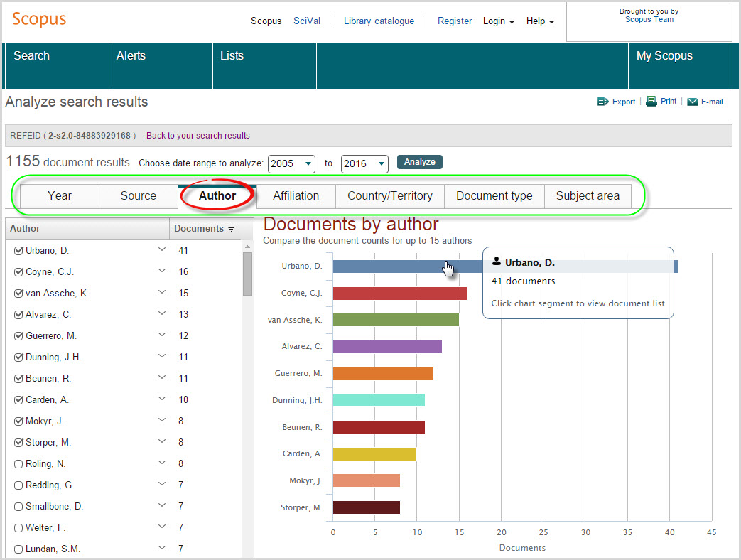741x560 pixels.
Task: Open the Search navigation menu
Action: [x=57, y=66]
